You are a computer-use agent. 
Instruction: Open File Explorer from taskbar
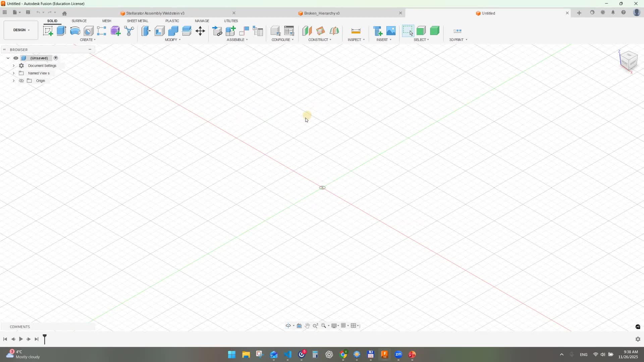click(x=246, y=354)
